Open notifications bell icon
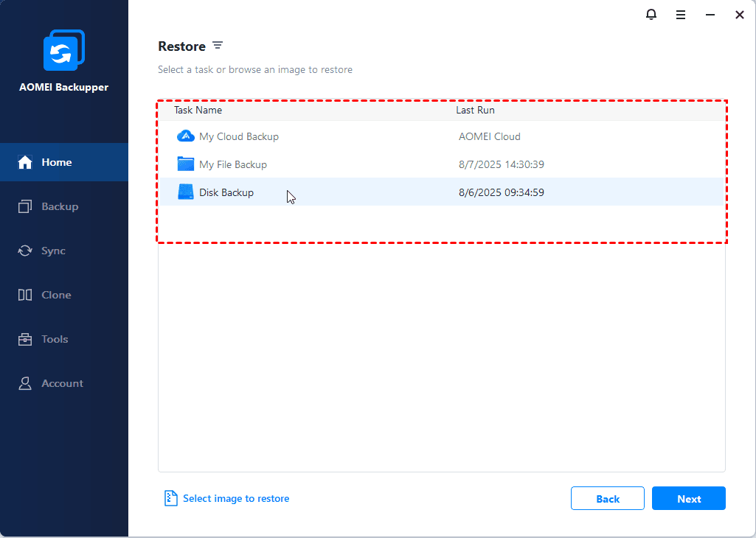 [x=651, y=15]
